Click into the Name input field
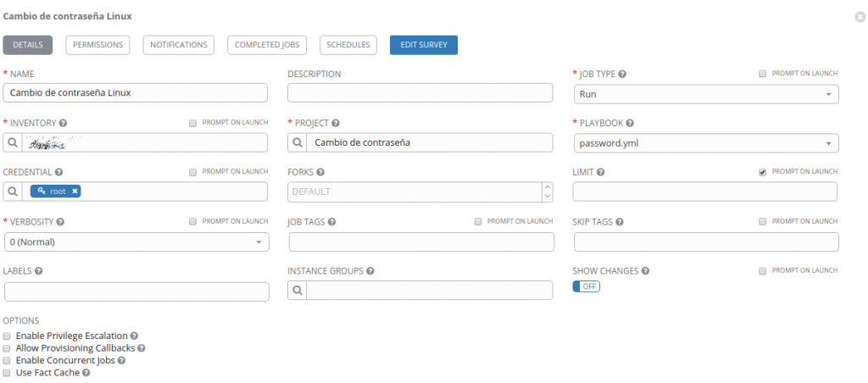868x383 pixels. tap(136, 93)
